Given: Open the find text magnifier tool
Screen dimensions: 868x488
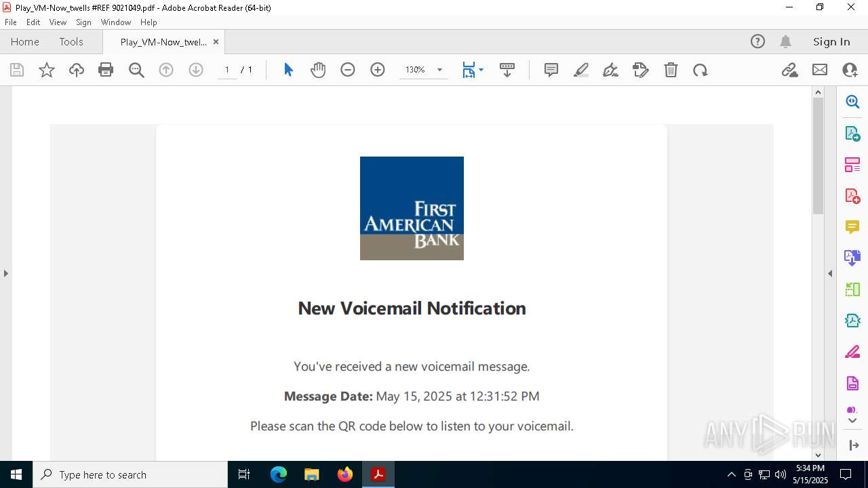Looking at the screenshot, I should click(136, 70).
